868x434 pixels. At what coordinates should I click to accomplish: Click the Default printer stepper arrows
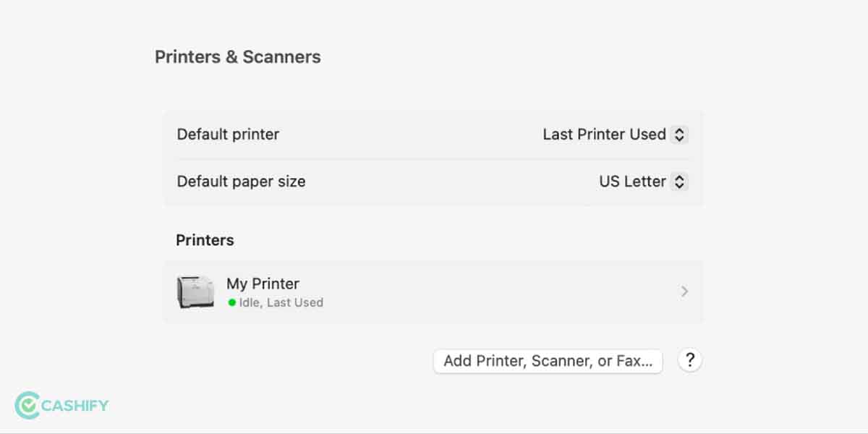point(680,135)
